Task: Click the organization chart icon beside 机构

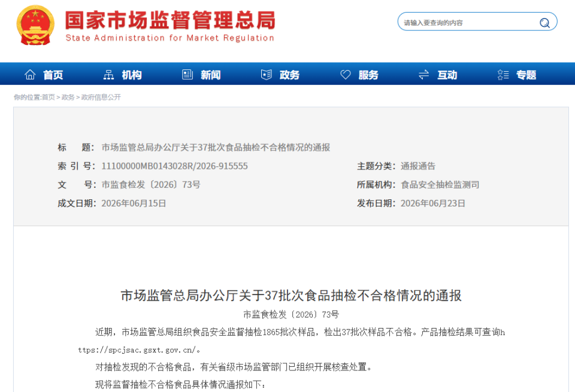Action: [108, 75]
